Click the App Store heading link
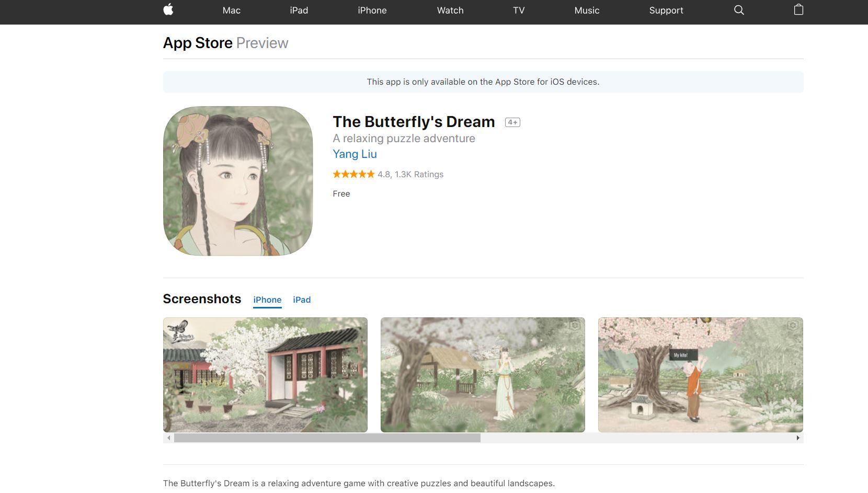868x493 pixels. (198, 43)
